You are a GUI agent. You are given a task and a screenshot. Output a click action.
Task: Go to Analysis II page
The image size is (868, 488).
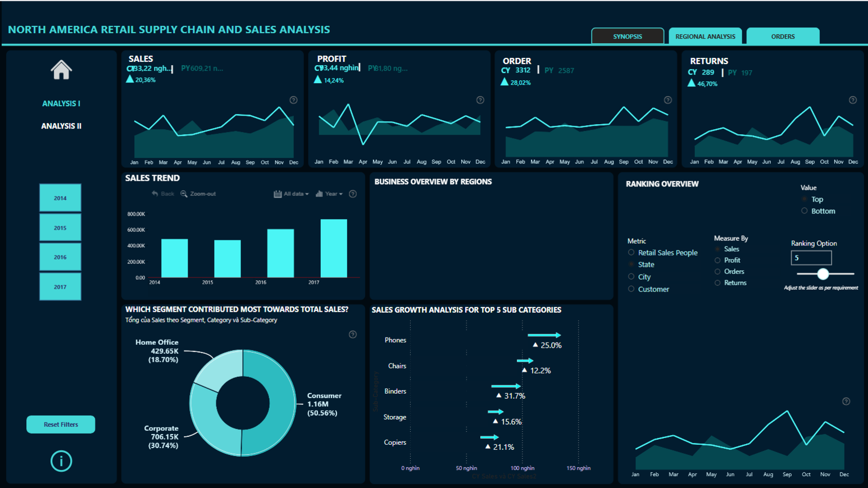pos(61,126)
